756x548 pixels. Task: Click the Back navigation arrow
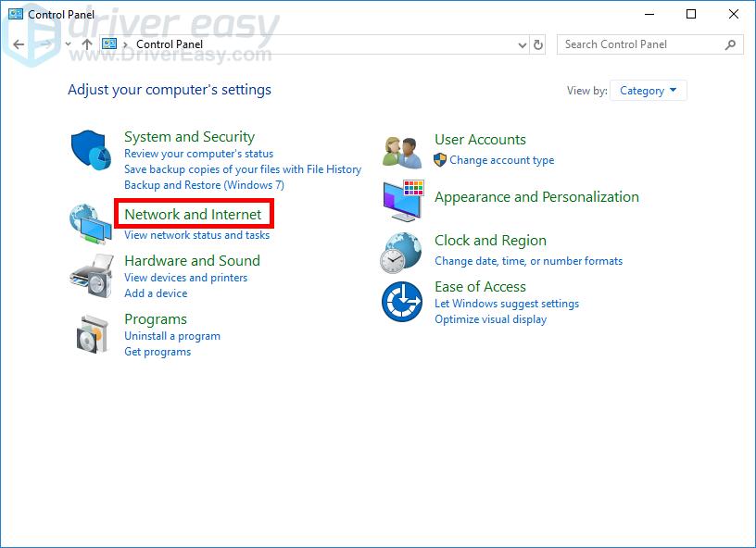19,44
